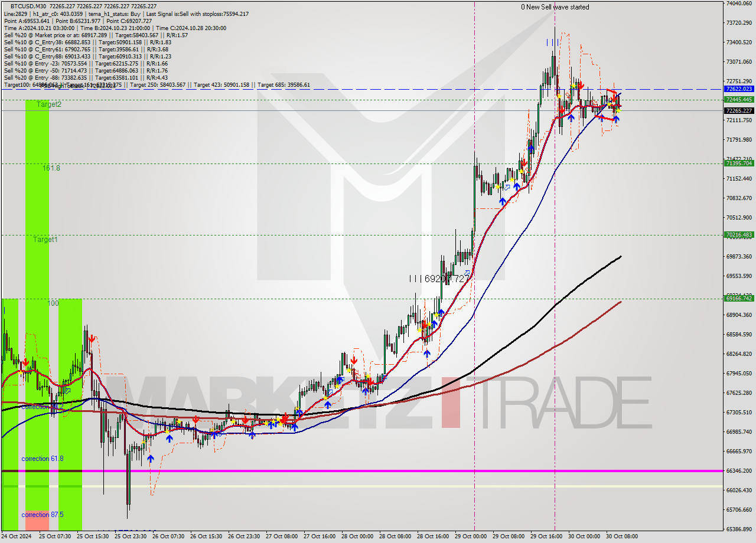756x543 pixels.
Task: Click the 'Sell %10 @ C_Entry61' line
Action: click(87, 49)
